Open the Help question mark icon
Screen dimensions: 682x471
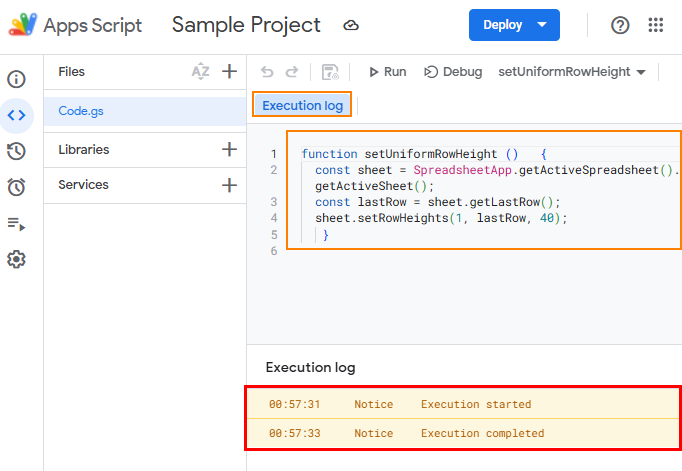coord(620,25)
